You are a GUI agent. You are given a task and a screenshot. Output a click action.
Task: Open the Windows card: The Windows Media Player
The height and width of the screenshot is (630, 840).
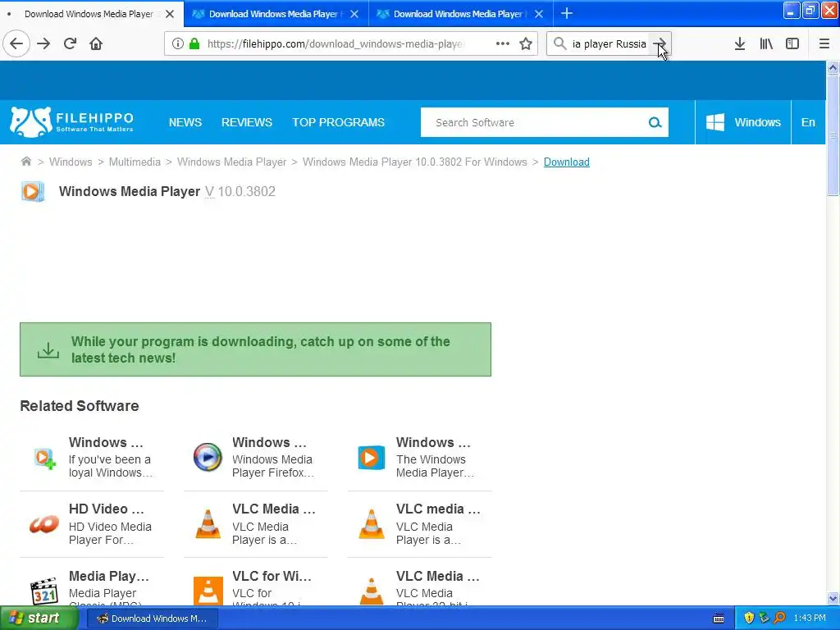(420, 457)
